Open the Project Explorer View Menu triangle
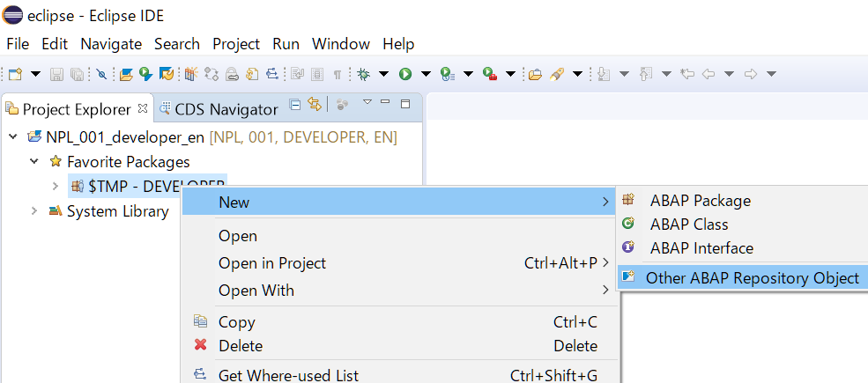This screenshot has height=383, width=868. tap(367, 102)
